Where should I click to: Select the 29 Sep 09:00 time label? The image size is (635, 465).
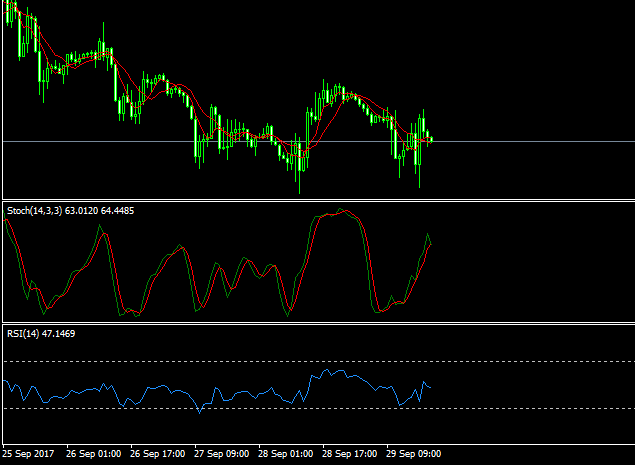[x=414, y=453]
